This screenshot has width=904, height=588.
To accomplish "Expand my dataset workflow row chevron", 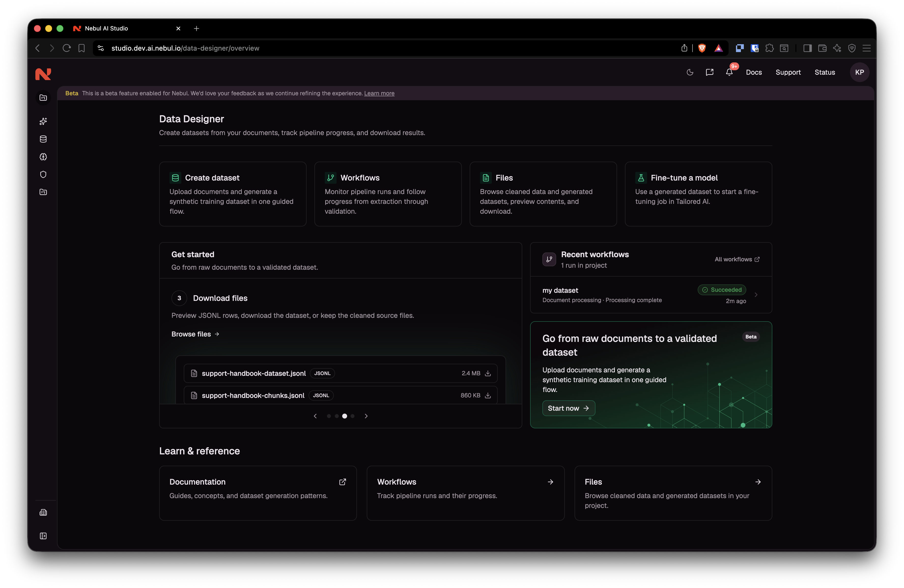I will [756, 295].
